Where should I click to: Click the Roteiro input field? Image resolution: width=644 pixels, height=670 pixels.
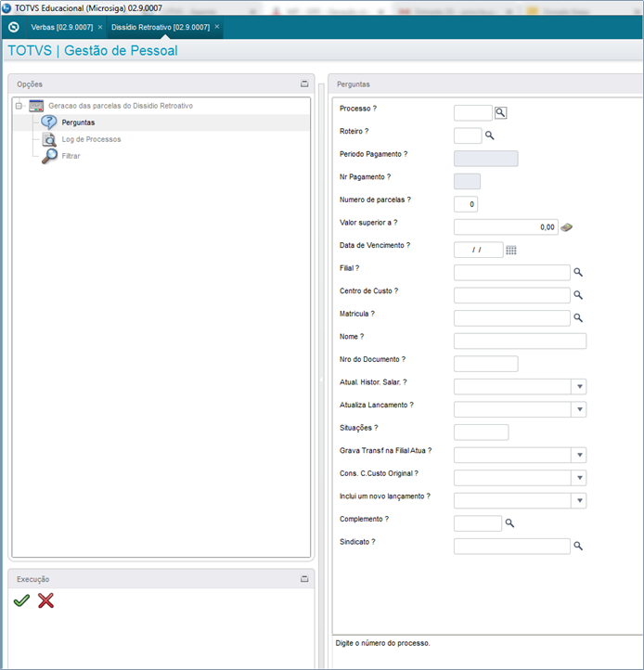(468, 135)
